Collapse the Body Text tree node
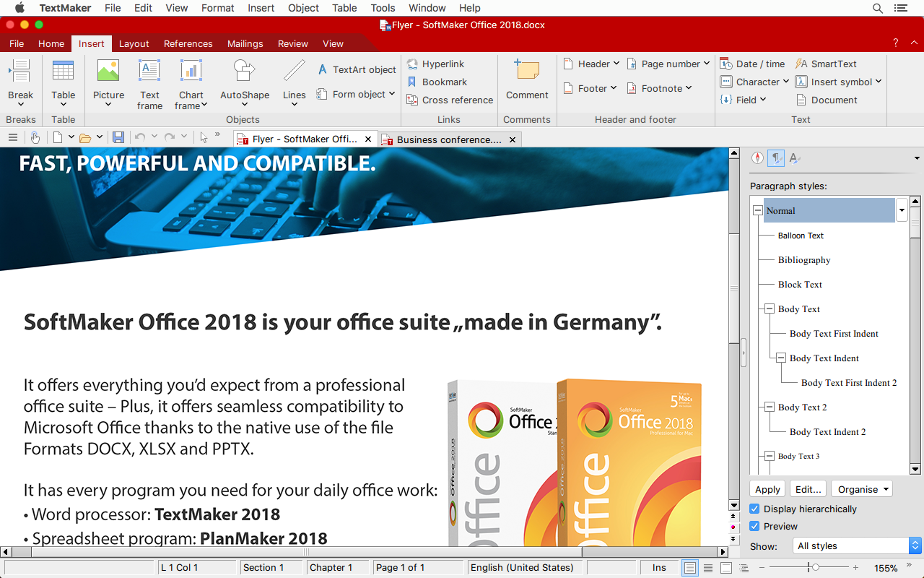Image resolution: width=924 pixels, height=578 pixels. coord(770,309)
